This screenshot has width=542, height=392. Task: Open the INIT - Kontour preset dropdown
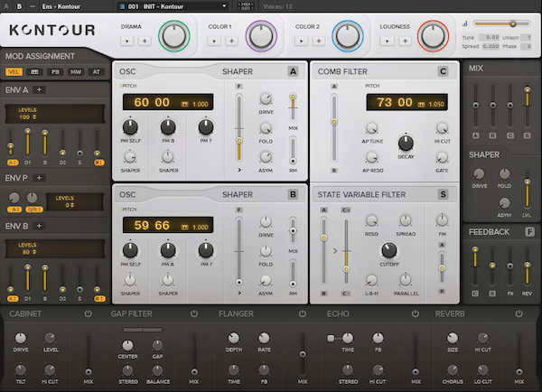tap(173, 6)
